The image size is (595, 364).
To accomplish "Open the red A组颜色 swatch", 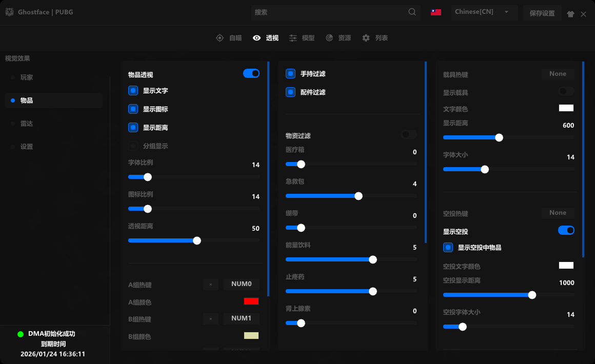I will coord(251,301).
